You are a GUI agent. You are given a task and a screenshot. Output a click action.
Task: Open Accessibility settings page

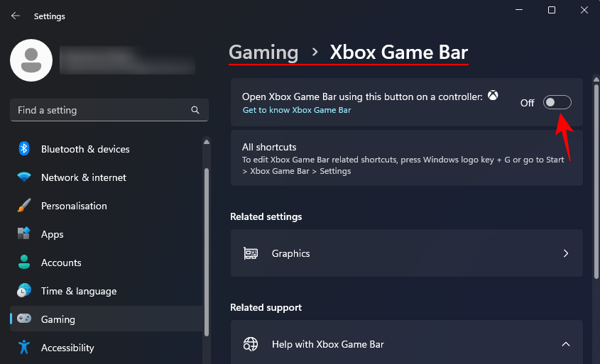click(x=67, y=348)
